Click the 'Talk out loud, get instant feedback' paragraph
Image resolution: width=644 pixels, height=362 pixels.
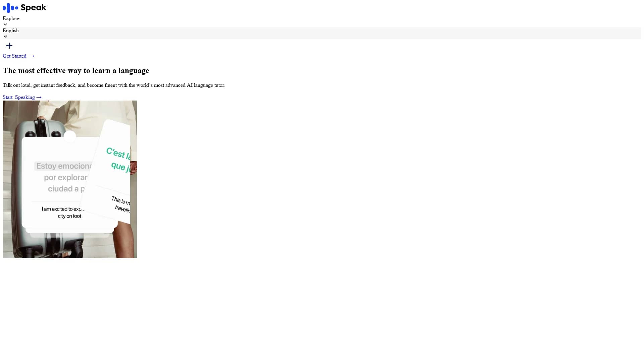[114, 85]
